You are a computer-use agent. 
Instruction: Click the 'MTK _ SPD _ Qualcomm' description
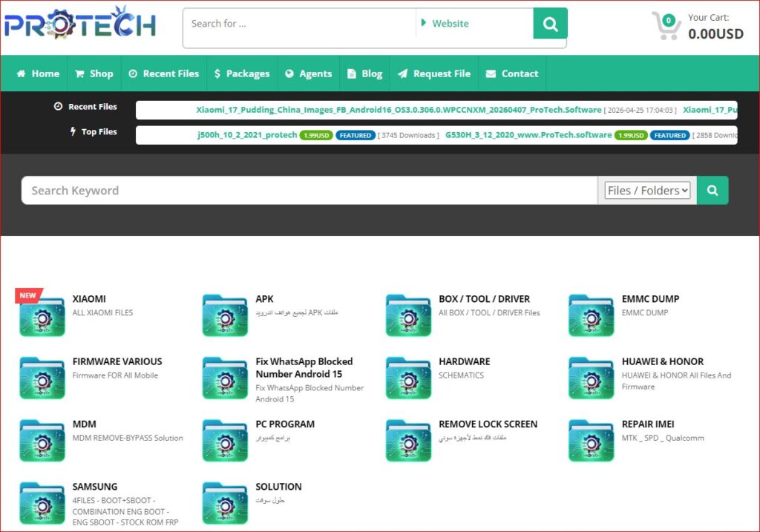663,438
